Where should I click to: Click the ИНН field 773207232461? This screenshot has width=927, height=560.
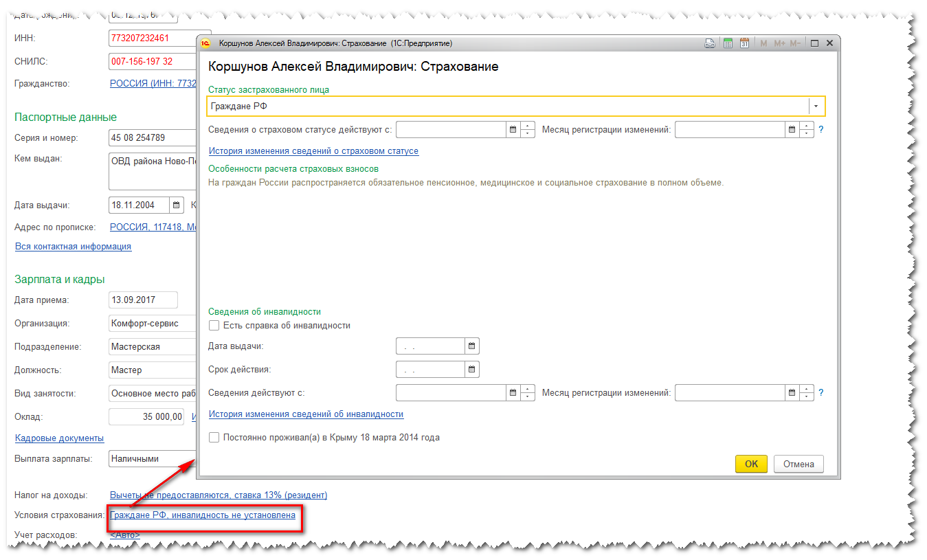coord(153,38)
